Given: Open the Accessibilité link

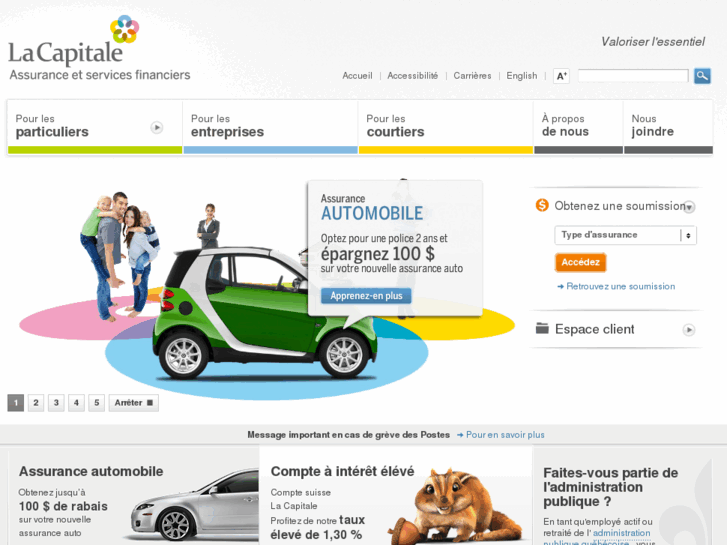Looking at the screenshot, I should (x=412, y=76).
